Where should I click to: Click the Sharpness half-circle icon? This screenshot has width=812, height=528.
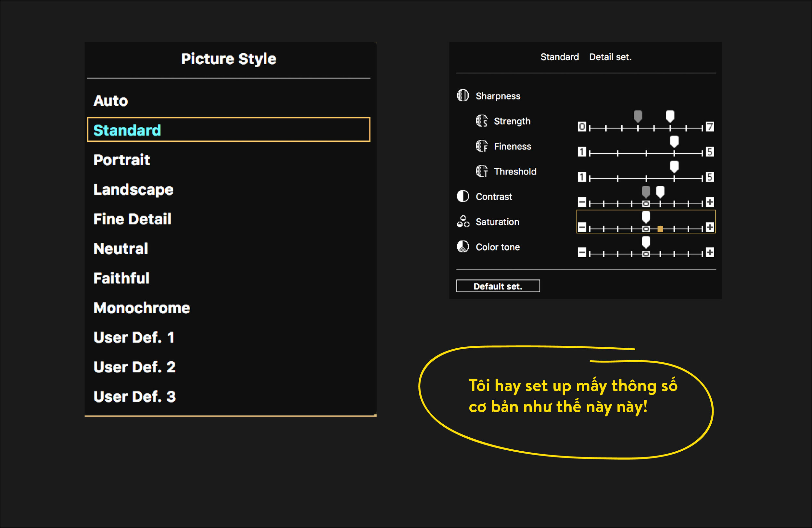(x=463, y=96)
